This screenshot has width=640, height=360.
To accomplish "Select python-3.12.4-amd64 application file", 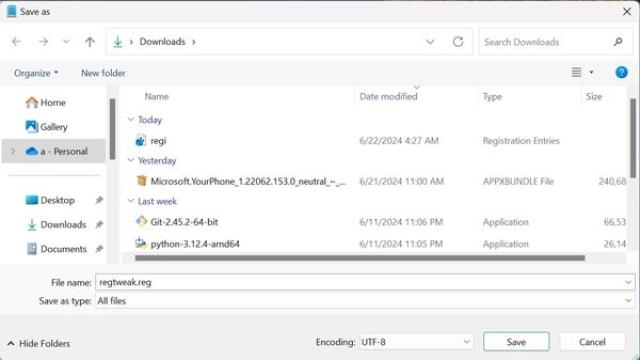I will (x=195, y=244).
